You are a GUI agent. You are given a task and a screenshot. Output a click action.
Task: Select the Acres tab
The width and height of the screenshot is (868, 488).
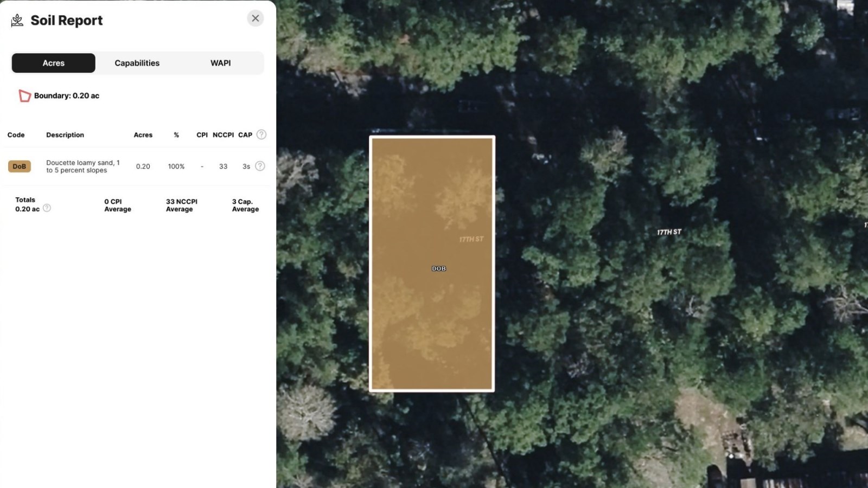pyautogui.click(x=54, y=63)
